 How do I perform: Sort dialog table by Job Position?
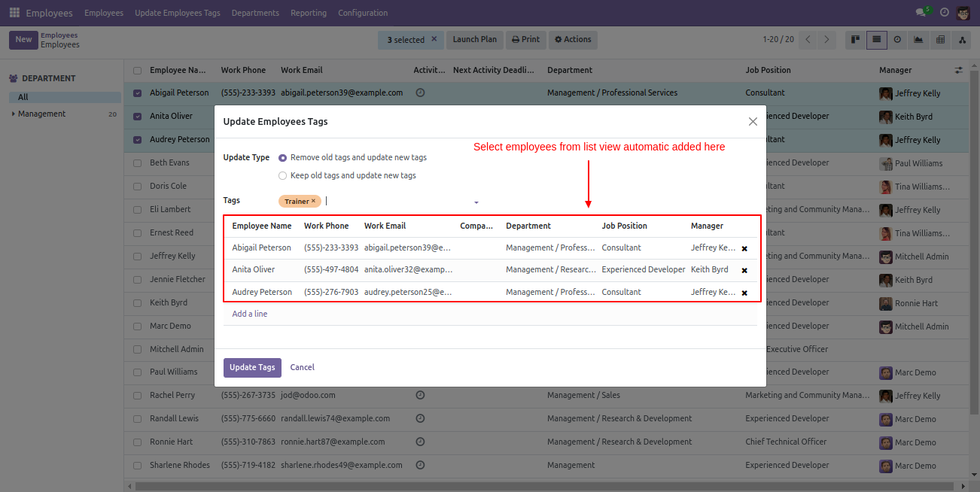tap(625, 226)
